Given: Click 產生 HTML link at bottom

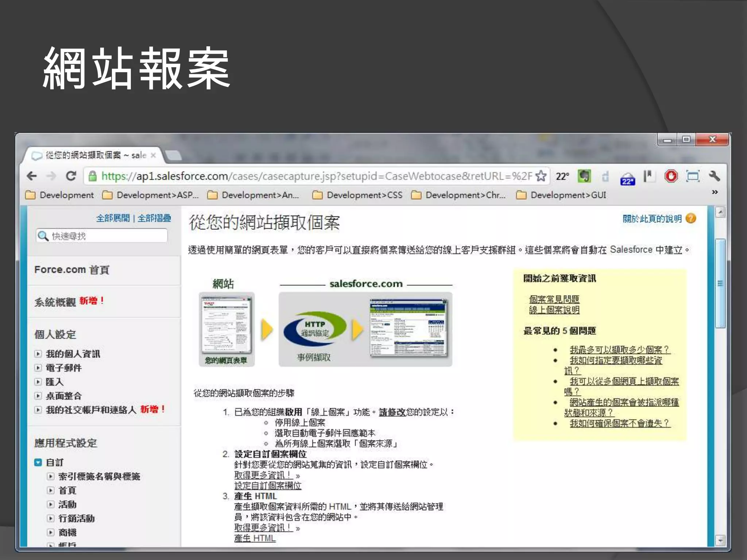Looking at the screenshot, I should [255, 538].
